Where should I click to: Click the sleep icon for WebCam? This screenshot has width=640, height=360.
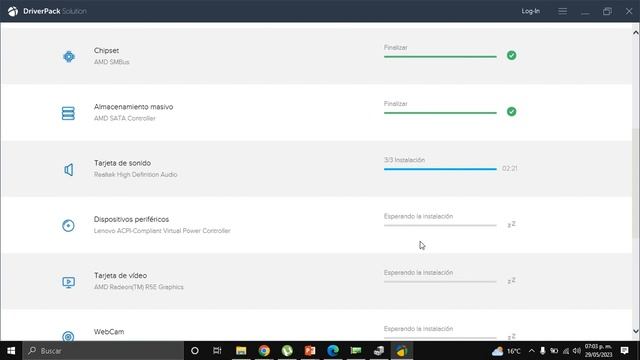(511, 337)
